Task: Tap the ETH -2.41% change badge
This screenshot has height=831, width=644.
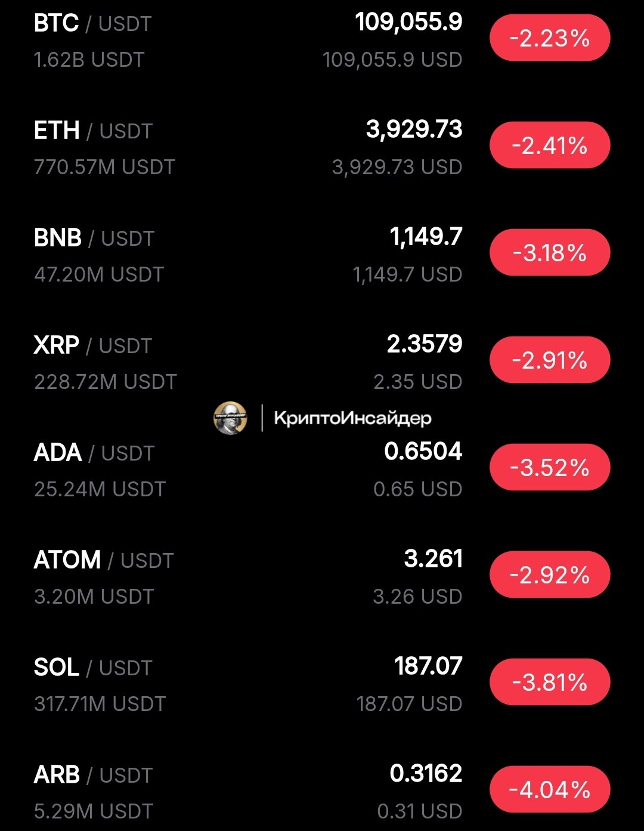Action: (x=549, y=146)
